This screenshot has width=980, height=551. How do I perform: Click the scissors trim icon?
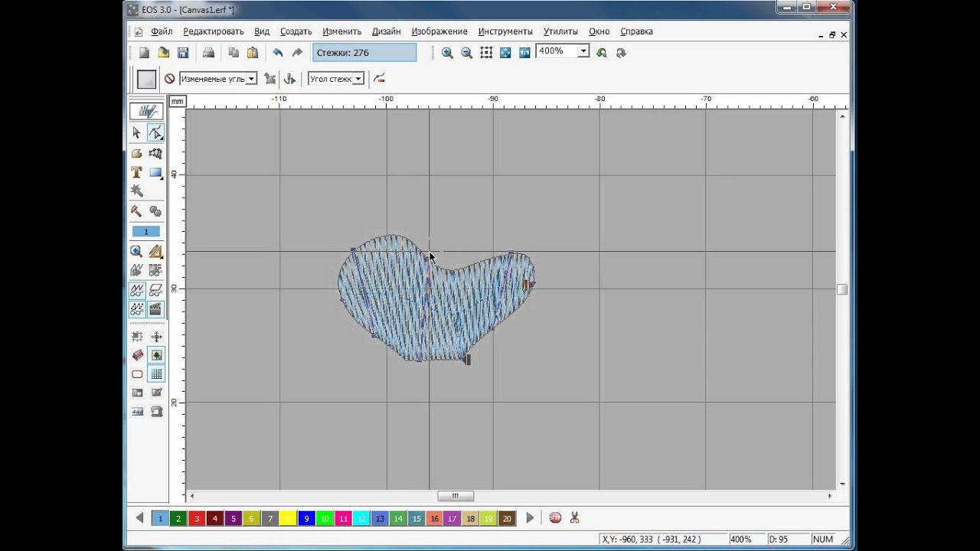(x=574, y=518)
